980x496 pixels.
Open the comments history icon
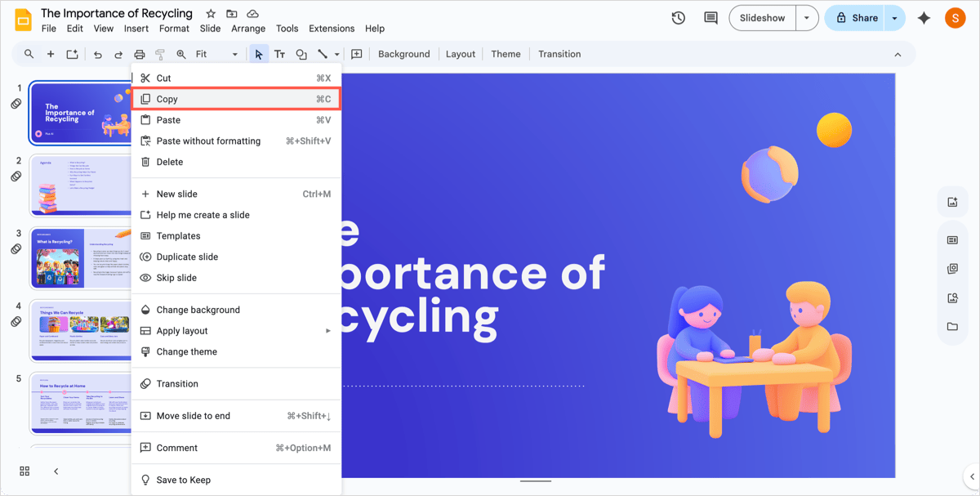pos(710,18)
